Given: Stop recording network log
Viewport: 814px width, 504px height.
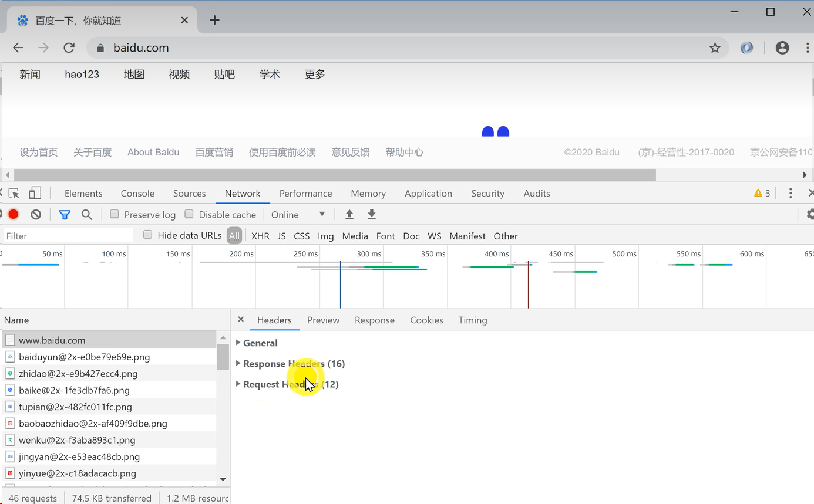Looking at the screenshot, I should (x=14, y=215).
